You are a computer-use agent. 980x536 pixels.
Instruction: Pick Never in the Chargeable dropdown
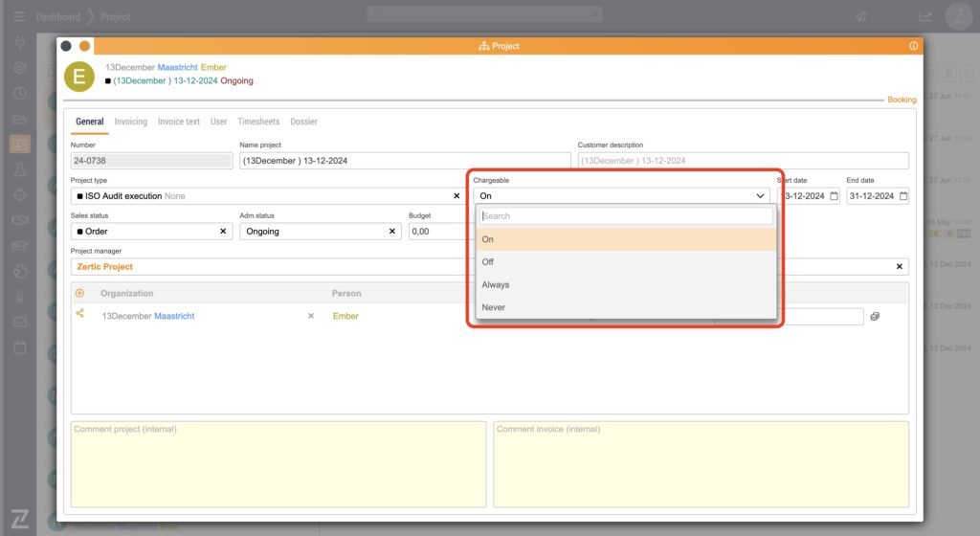click(494, 307)
